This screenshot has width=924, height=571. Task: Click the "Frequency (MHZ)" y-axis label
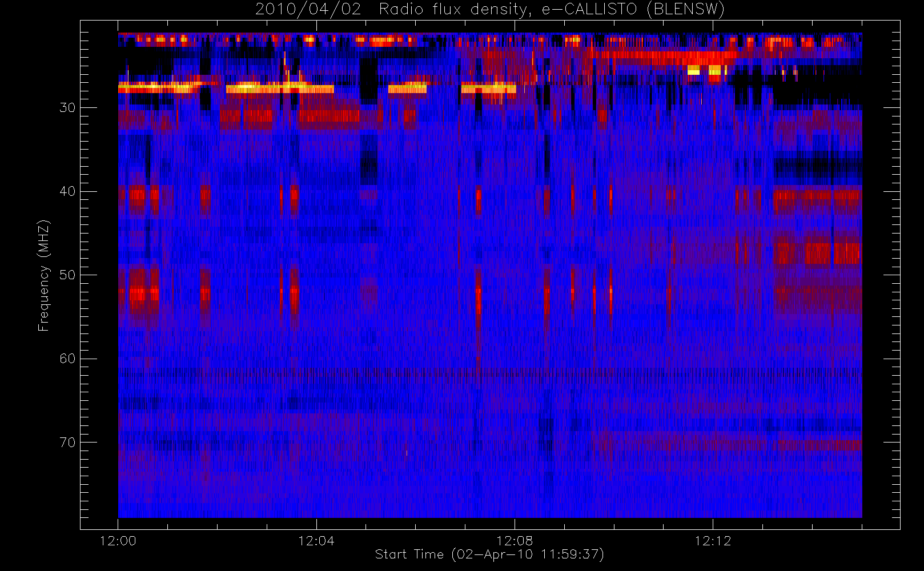(44, 275)
